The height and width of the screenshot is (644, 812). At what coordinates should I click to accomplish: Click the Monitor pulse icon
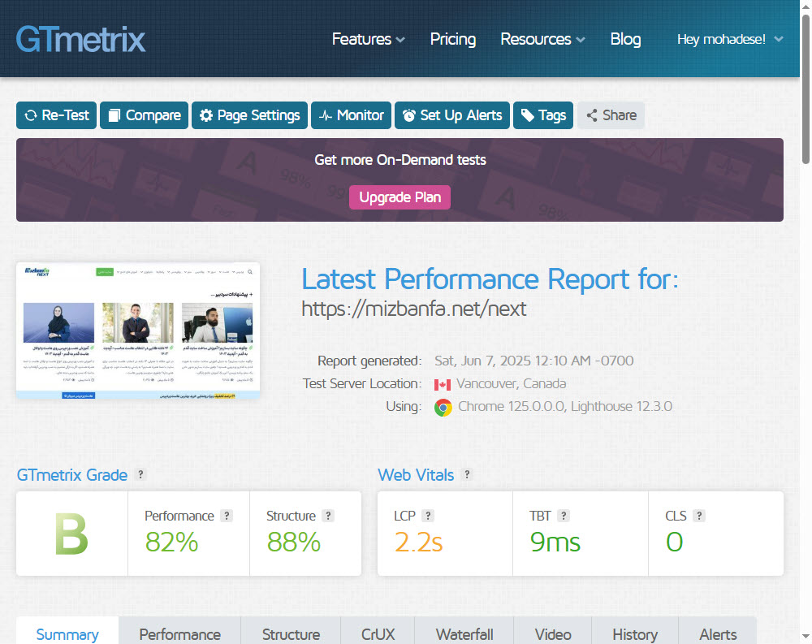tap(326, 115)
